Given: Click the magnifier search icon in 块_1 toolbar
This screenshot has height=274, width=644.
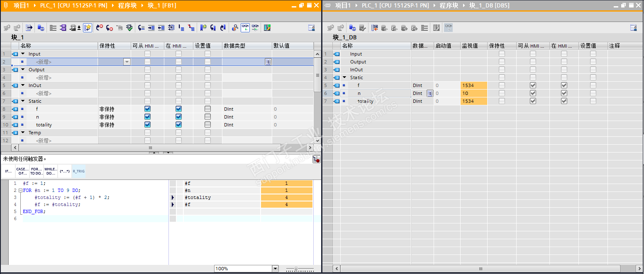Looking at the screenshot, I should pos(235,28).
